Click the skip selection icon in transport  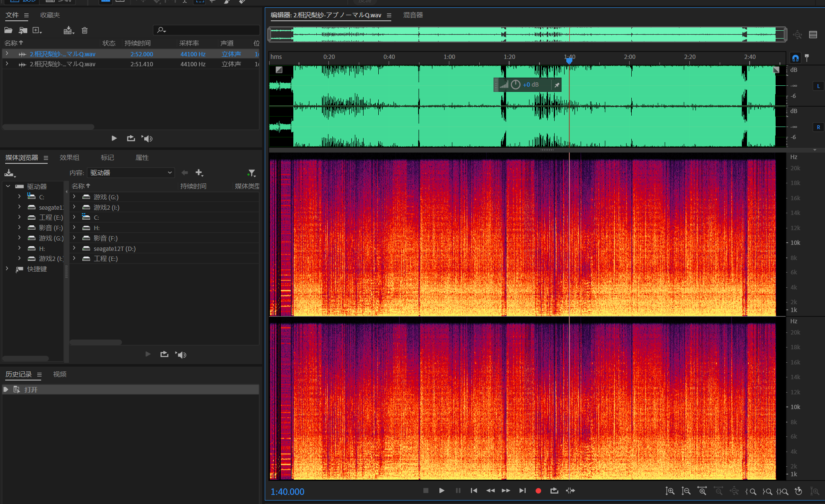pyautogui.click(x=571, y=491)
